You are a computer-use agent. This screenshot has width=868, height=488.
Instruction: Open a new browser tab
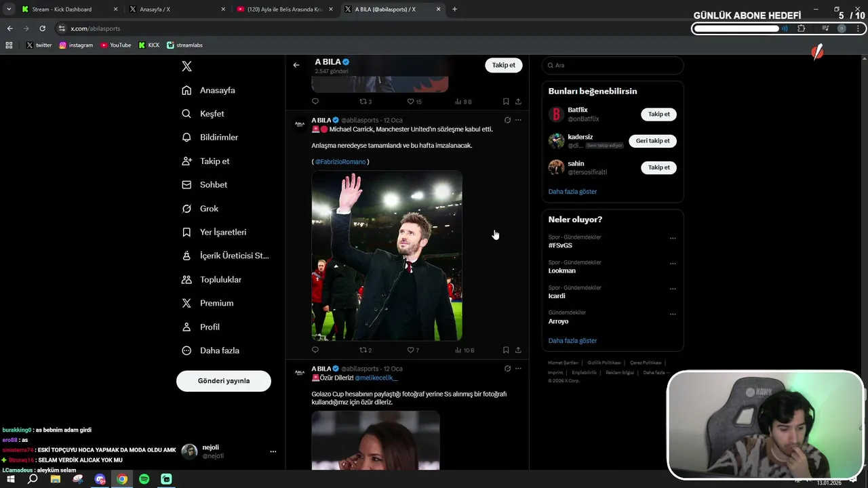tap(454, 9)
